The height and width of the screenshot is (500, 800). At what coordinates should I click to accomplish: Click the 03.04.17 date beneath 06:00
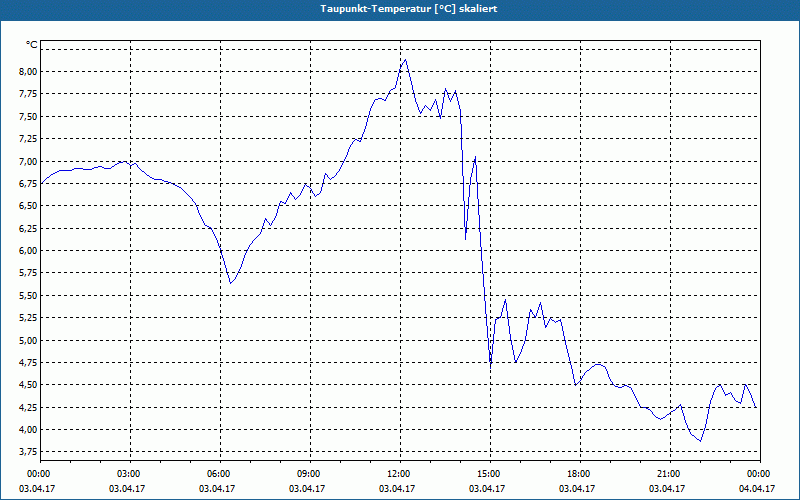pos(217,488)
